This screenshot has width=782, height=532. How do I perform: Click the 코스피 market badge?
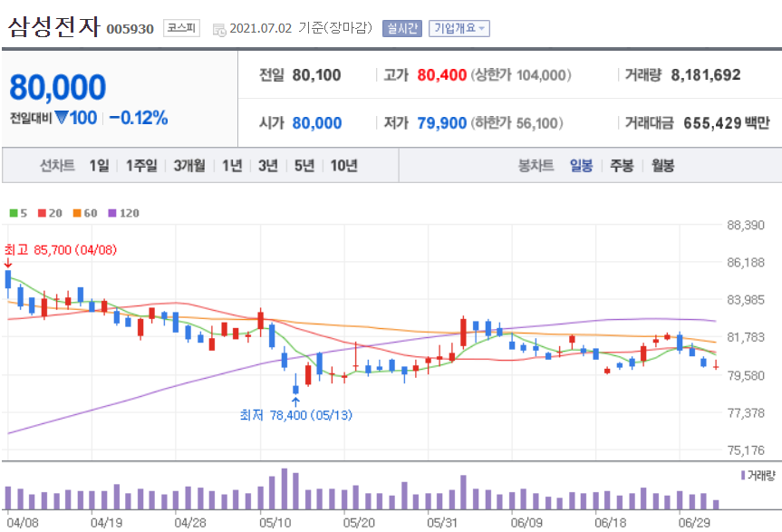click(x=181, y=28)
